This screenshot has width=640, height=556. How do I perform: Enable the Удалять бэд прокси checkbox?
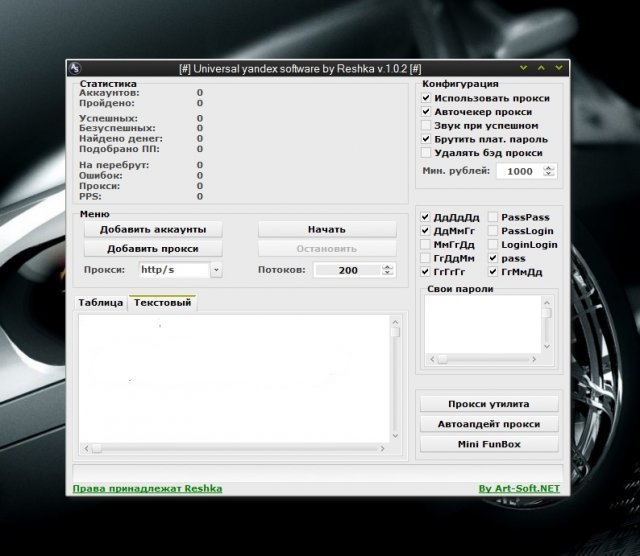pos(426,153)
